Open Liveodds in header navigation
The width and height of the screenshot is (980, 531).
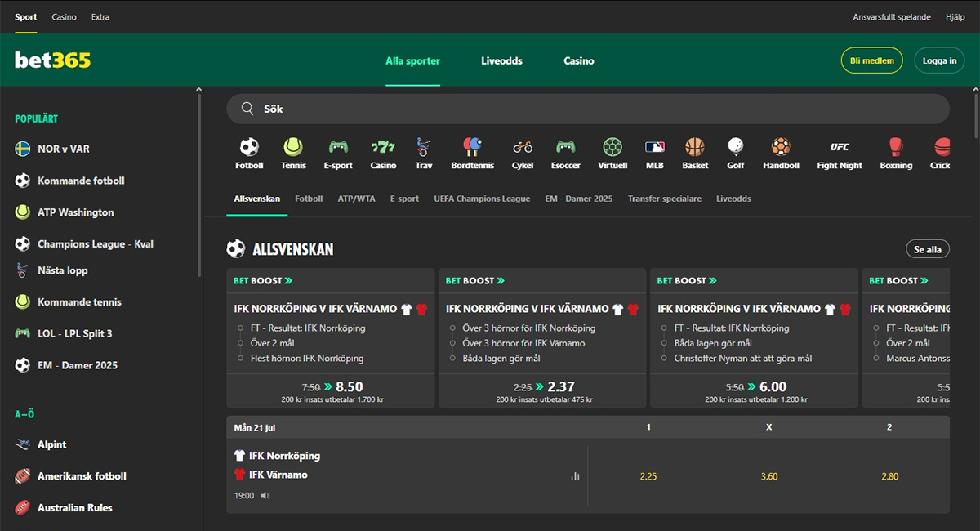[501, 60]
